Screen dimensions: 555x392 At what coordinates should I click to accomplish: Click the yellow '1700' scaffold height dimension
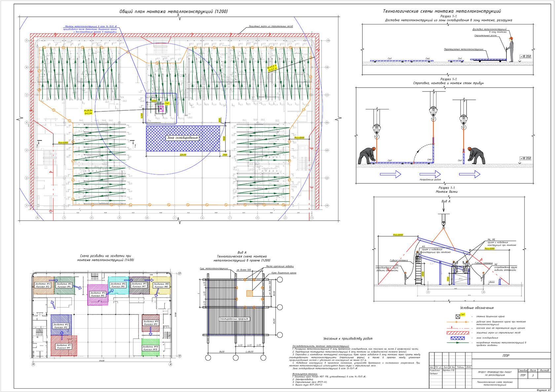(x=448, y=279)
